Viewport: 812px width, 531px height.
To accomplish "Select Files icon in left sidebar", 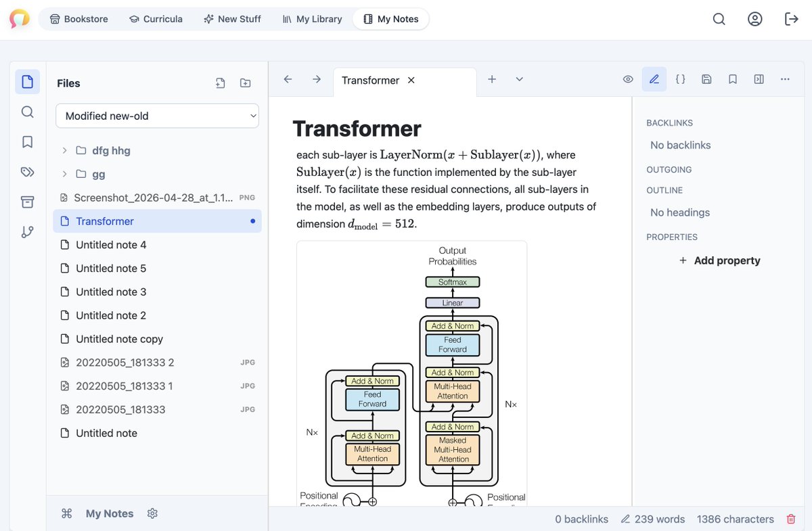I will pyautogui.click(x=27, y=82).
